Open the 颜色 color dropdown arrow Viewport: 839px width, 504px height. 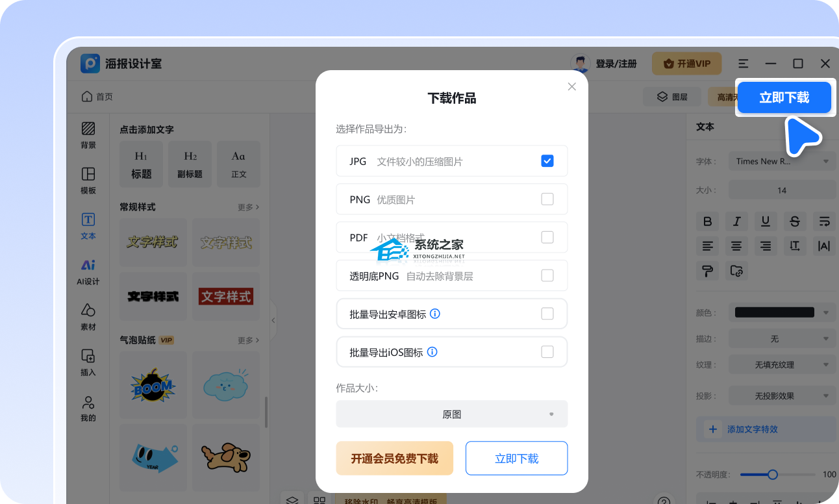(x=826, y=312)
